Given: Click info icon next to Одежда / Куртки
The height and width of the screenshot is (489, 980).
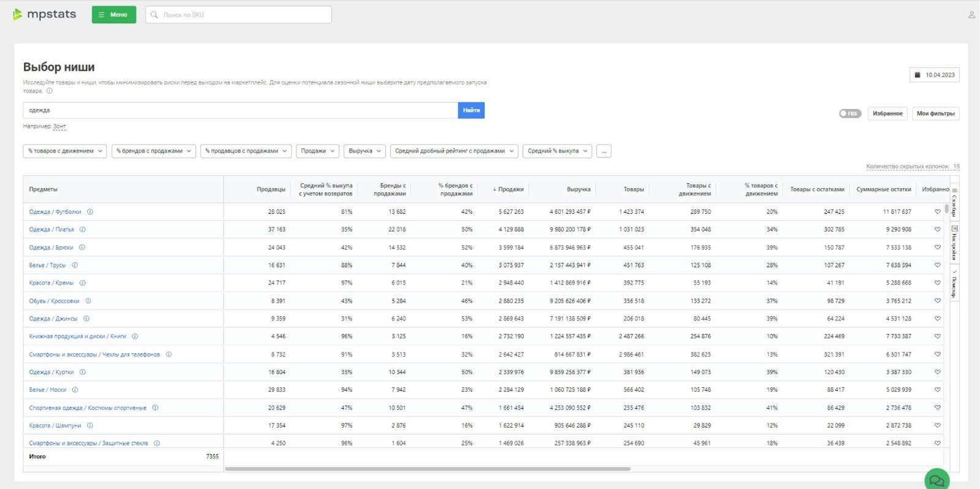Looking at the screenshot, I should (83, 372).
